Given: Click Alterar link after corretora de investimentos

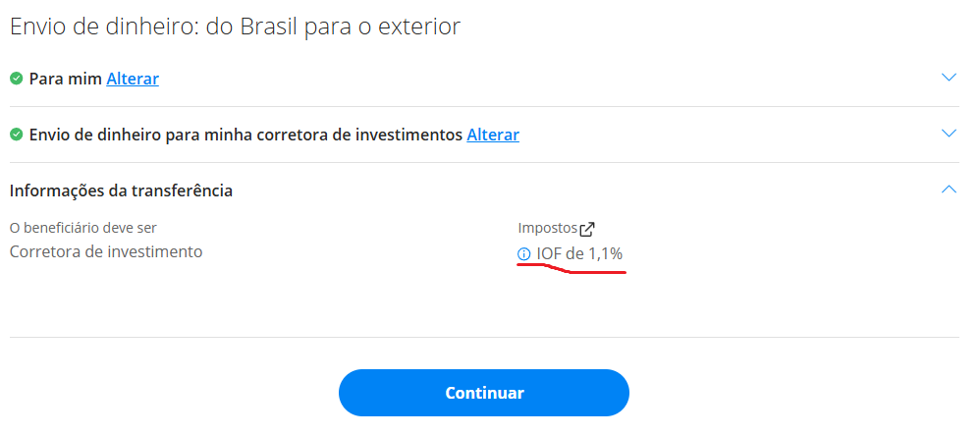Looking at the screenshot, I should tap(493, 135).
